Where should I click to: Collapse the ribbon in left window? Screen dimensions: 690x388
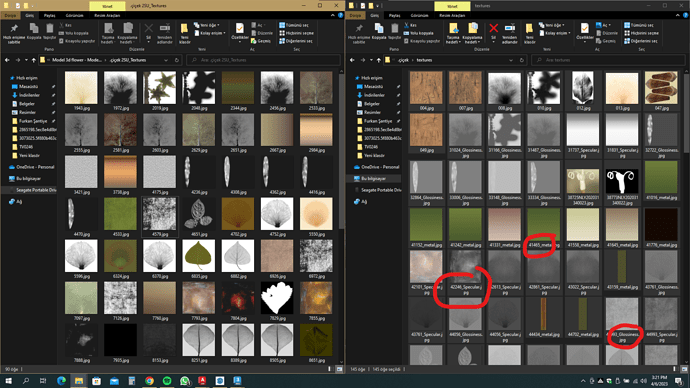pos(333,15)
